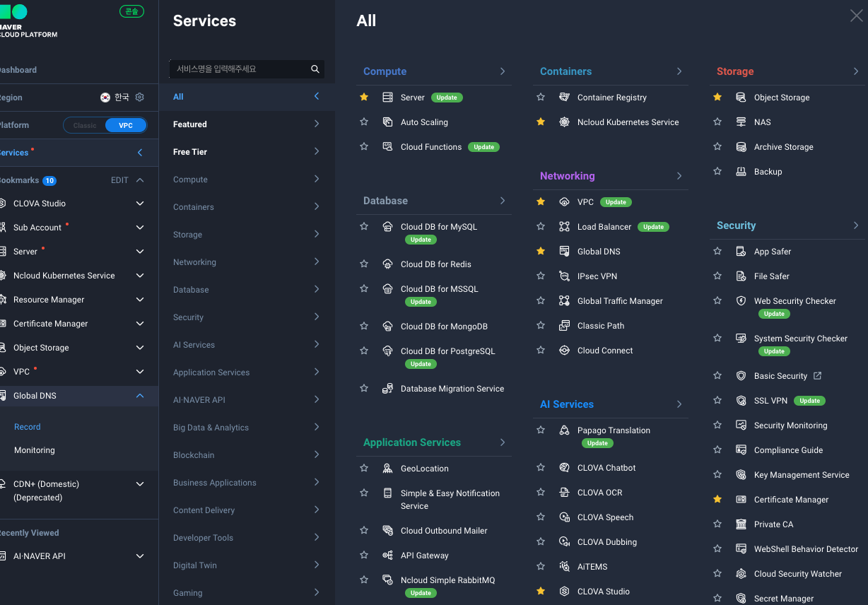Expand the Sub Account bookmark chevron
The image size is (868, 605).
pos(140,228)
